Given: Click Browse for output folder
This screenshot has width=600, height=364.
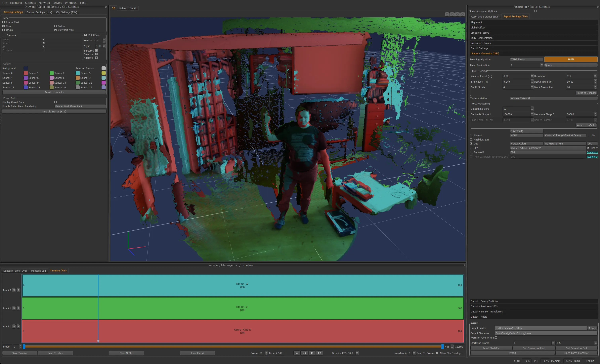Looking at the screenshot, I should click(592, 328).
